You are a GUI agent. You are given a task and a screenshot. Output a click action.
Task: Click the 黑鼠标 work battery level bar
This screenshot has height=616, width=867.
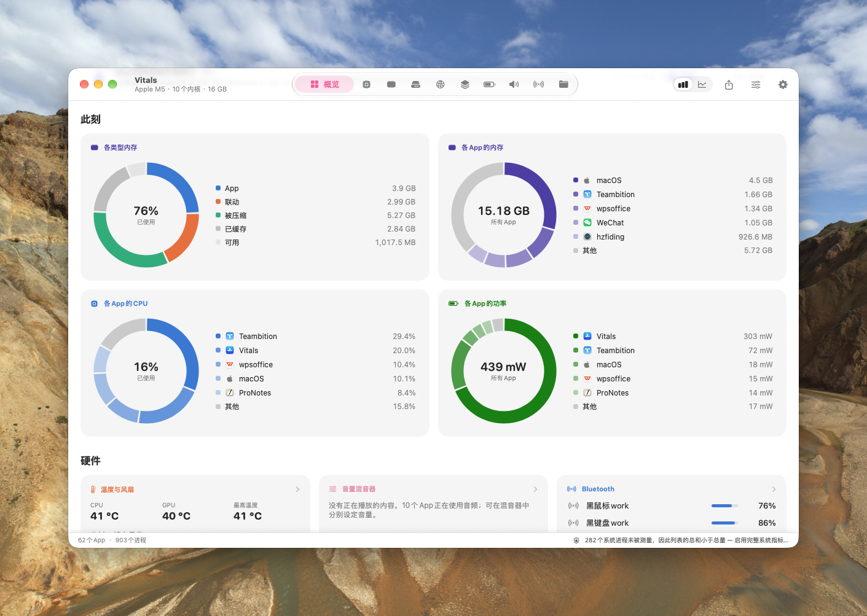point(725,506)
